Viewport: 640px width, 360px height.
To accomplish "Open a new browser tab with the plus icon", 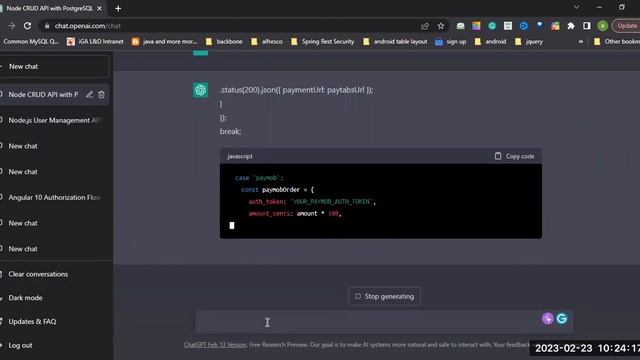I will [118, 8].
